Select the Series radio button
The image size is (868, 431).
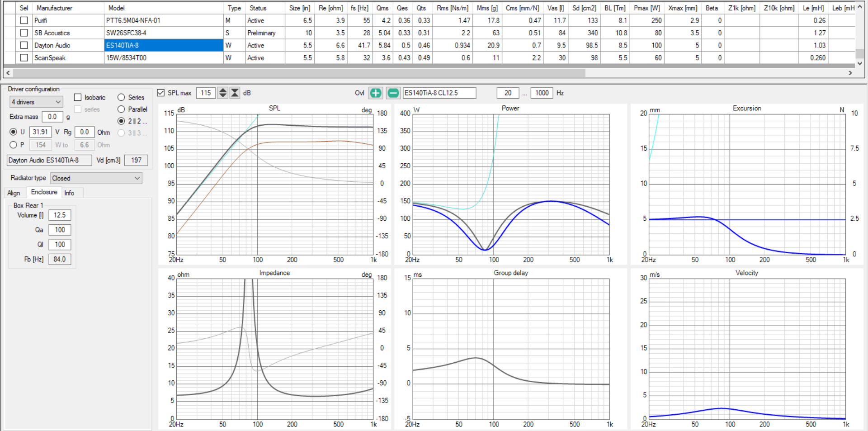121,97
